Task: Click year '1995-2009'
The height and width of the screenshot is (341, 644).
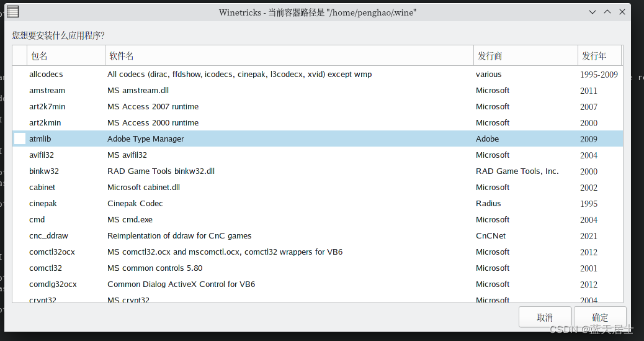Action: point(599,75)
